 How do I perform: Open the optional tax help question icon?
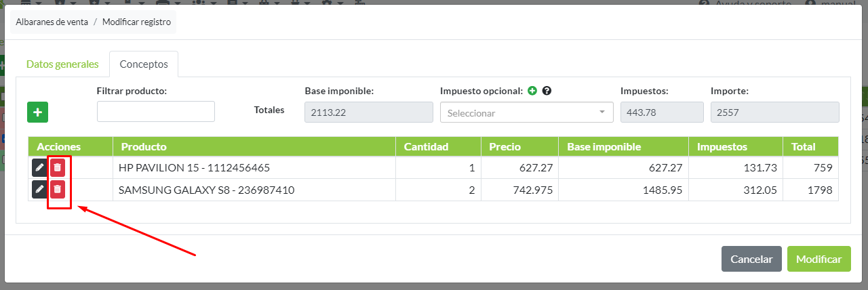(x=547, y=91)
